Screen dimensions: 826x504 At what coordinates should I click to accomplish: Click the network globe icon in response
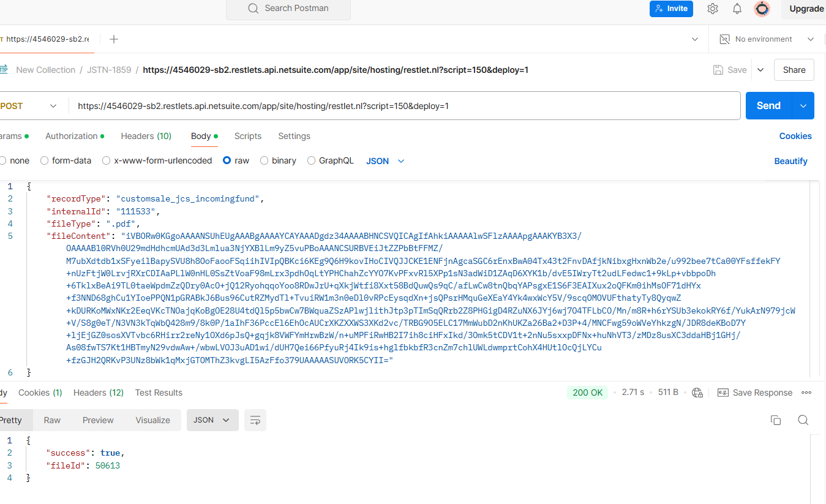(x=697, y=393)
